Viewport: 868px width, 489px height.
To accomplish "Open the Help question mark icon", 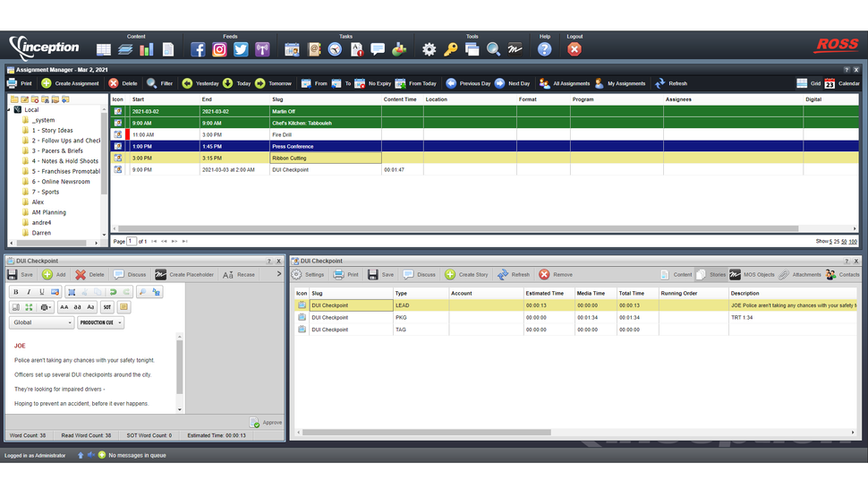I will [545, 49].
